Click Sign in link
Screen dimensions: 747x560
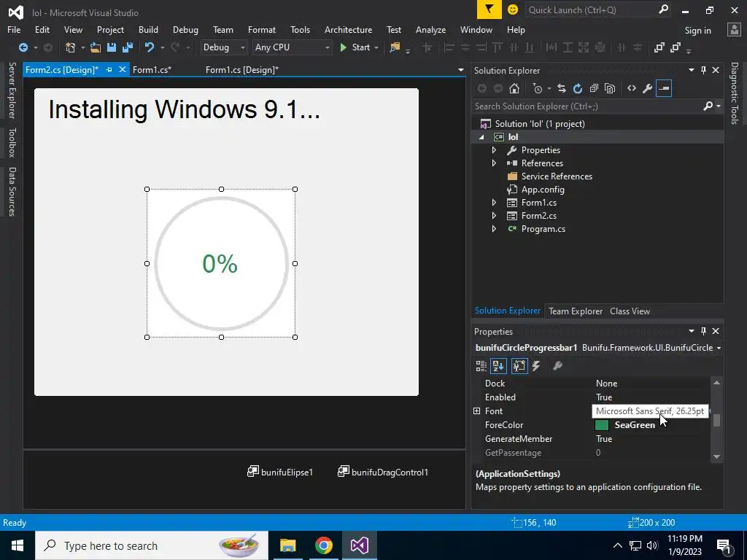coord(697,31)
